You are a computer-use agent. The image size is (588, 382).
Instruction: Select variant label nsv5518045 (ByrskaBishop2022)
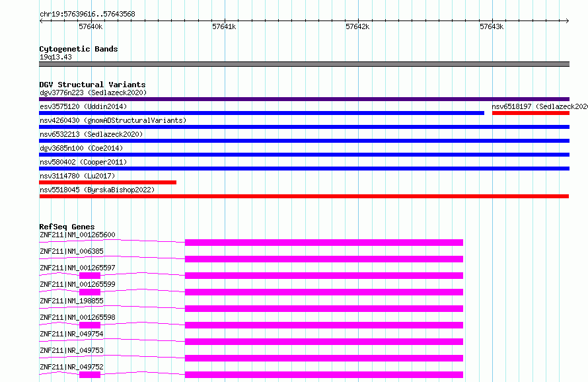coord(97,190)
